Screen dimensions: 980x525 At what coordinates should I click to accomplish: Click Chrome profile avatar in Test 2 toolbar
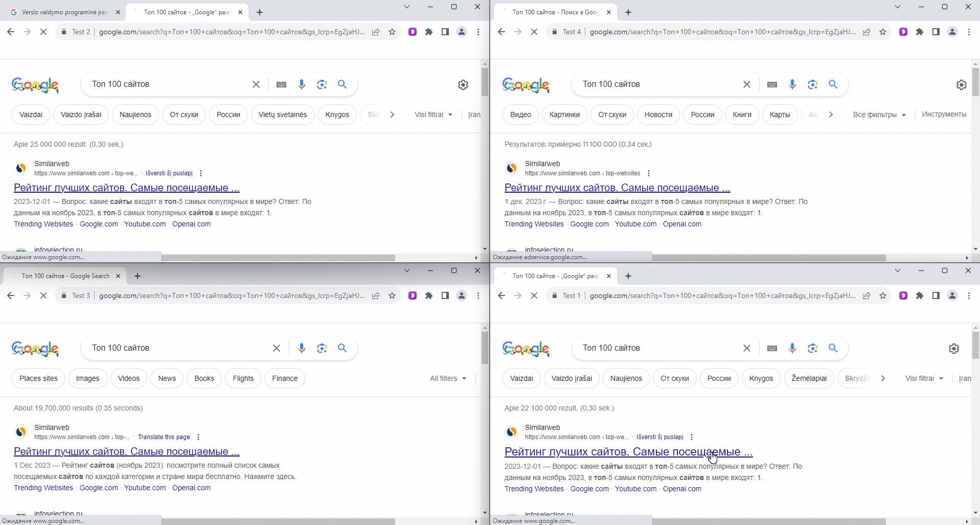point(461,32)
